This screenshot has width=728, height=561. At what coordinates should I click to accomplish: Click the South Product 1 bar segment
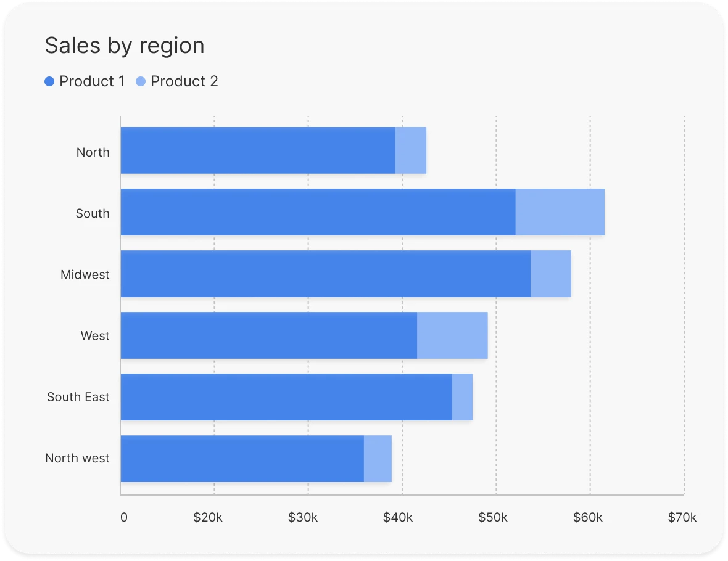pos(318,212)
